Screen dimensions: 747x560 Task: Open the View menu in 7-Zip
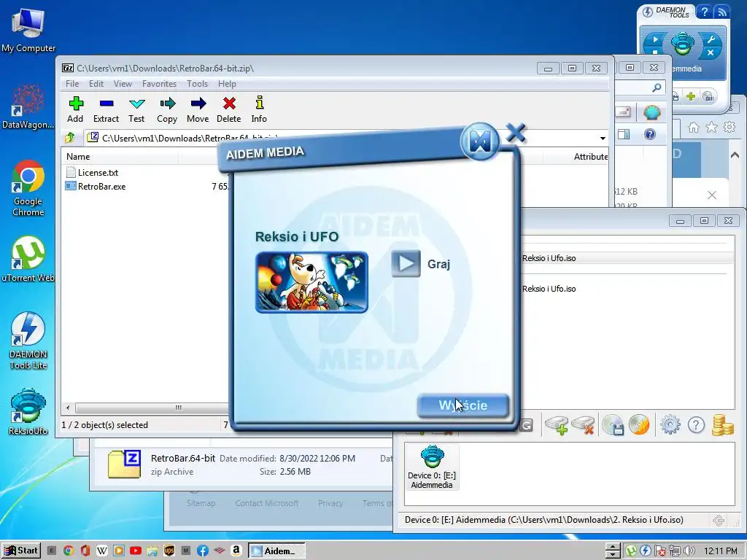click(123, 84)
